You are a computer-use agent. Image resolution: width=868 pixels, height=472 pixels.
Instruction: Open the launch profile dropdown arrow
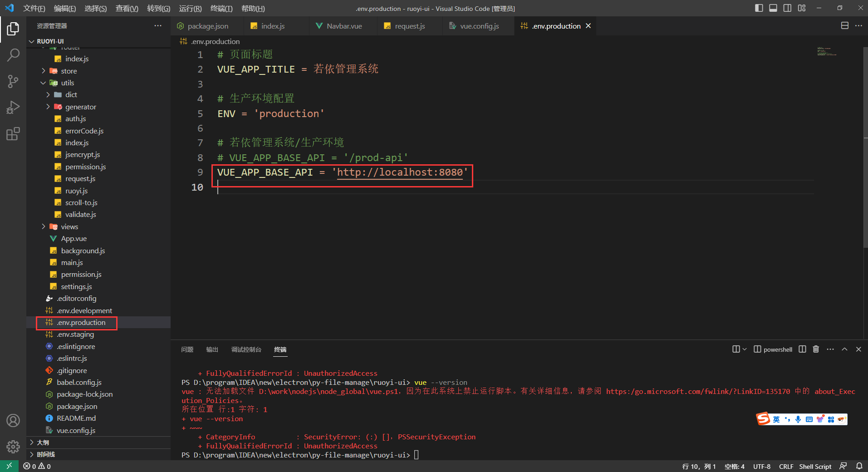744,349
